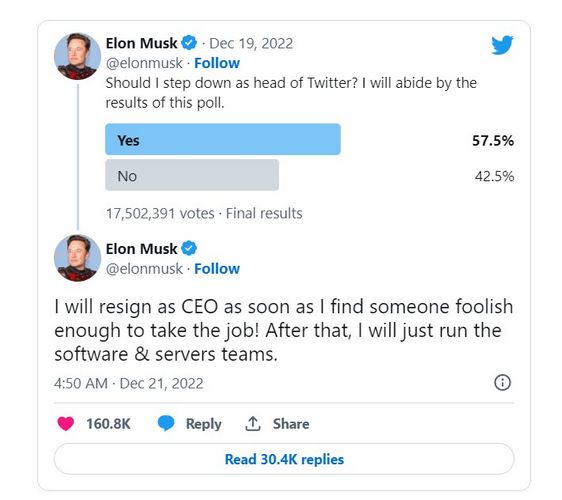Follow @elonmusk from the resignation tweet
The image size is (562, 500).
coord(217,268)
